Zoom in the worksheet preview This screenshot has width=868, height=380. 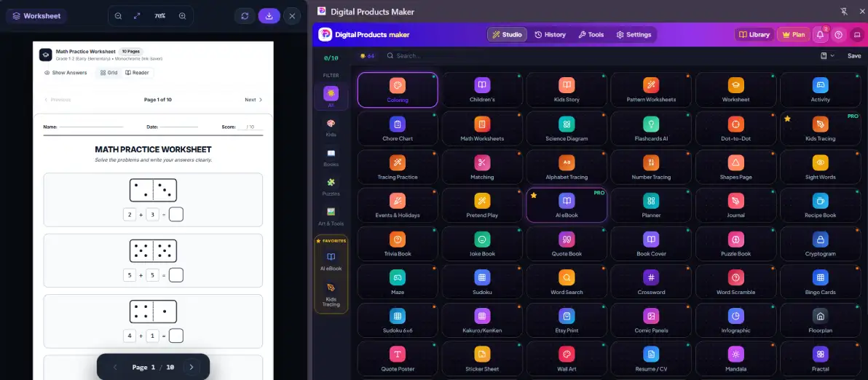tap(183, 16)
